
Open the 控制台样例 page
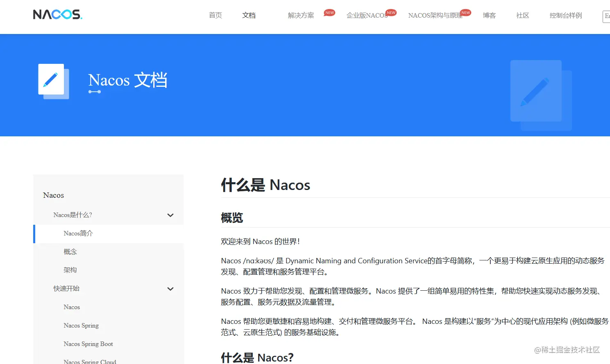(x=565, y=15)
